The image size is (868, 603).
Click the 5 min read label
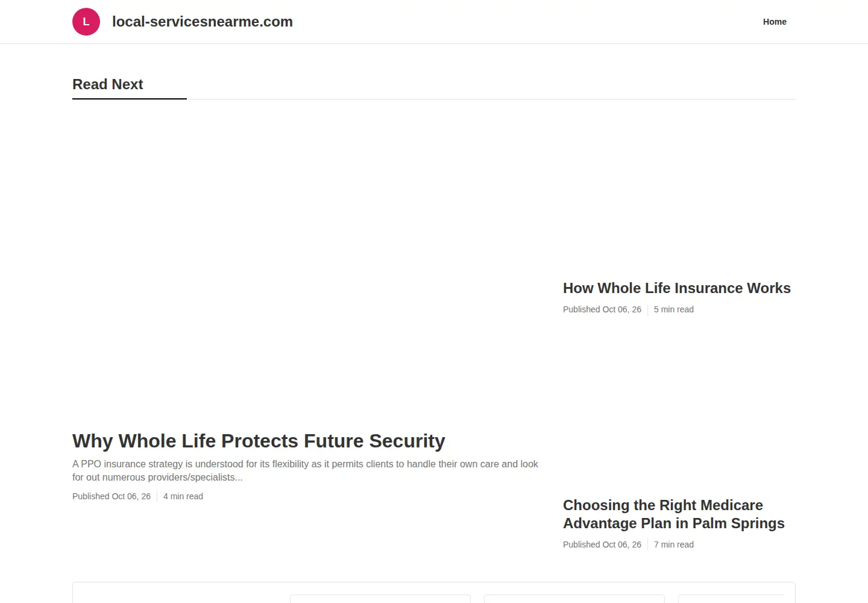pyautogui.click(x=674, y=309)
